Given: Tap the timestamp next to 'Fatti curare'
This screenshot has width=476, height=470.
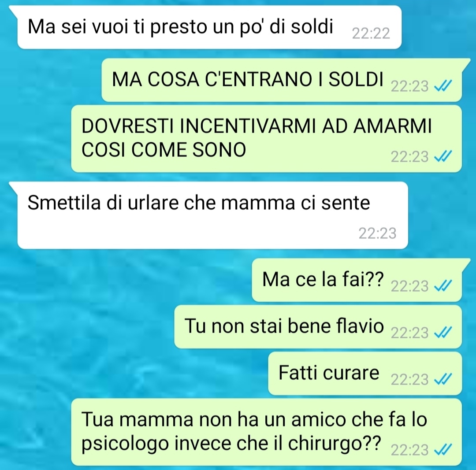Looking at the screenshot, I should tap(409, 380).
